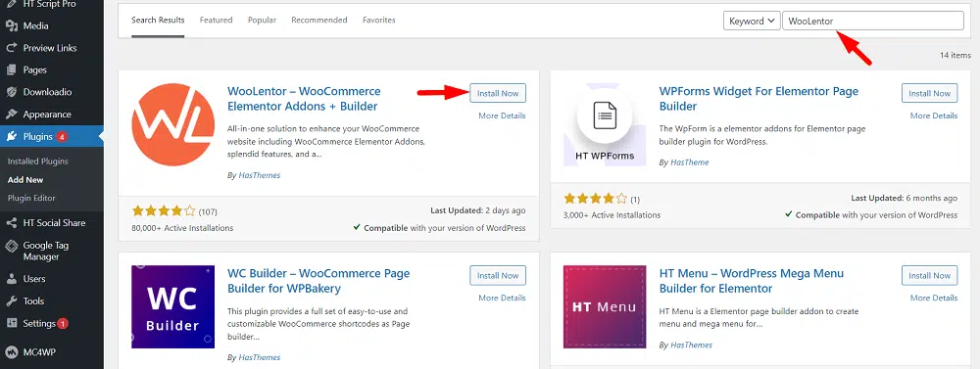This screenshot has height=369, width=980.
Task: Click the WC Builder plugin thumbnail
Action: tap(173, 306)
